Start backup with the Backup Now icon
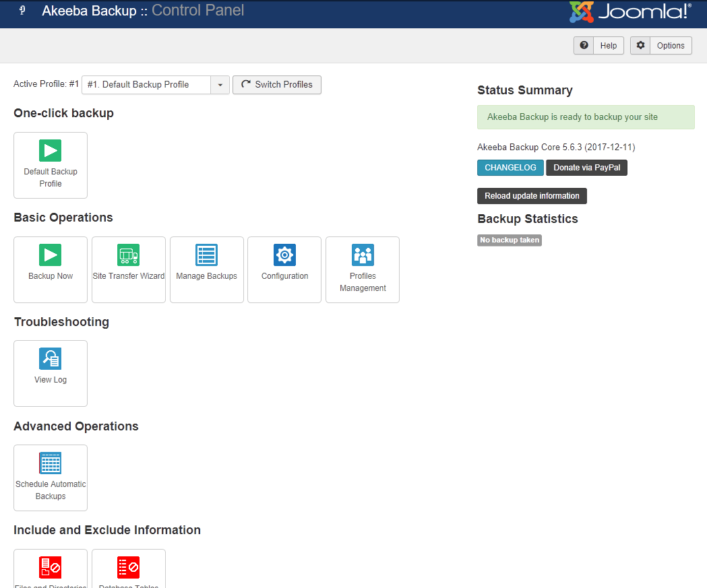This screenshot has width=707, height=588. (x=50, y=255)
